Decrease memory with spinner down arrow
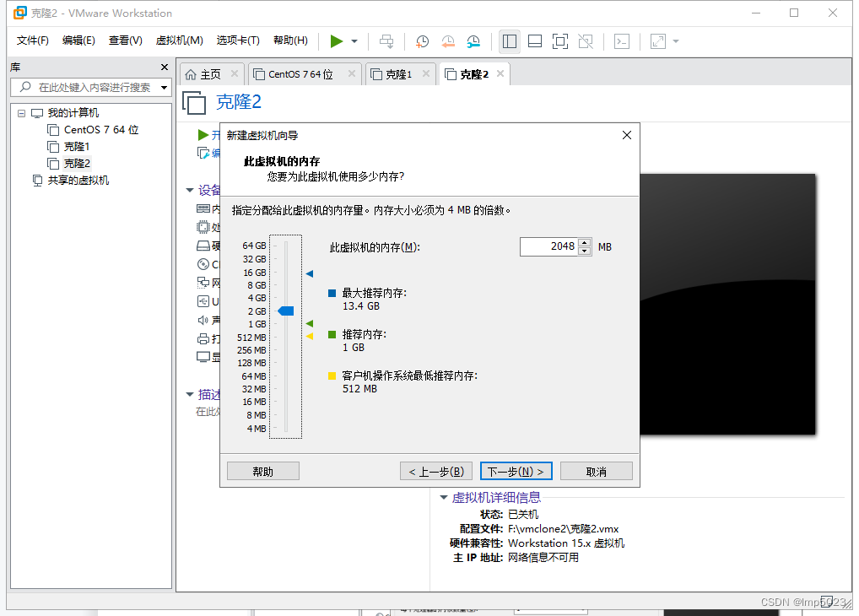This screenshot has height=616, width=859. point(585,251)
